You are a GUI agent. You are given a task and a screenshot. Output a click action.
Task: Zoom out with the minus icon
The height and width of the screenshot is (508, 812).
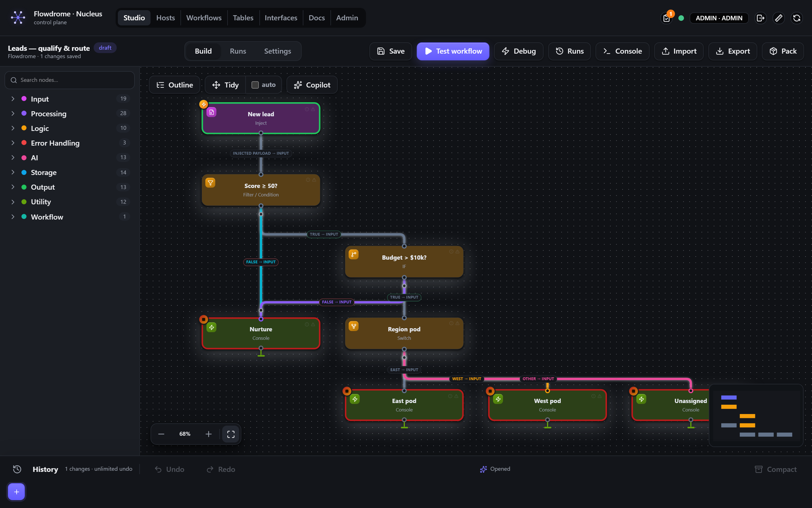coord(161,434)
